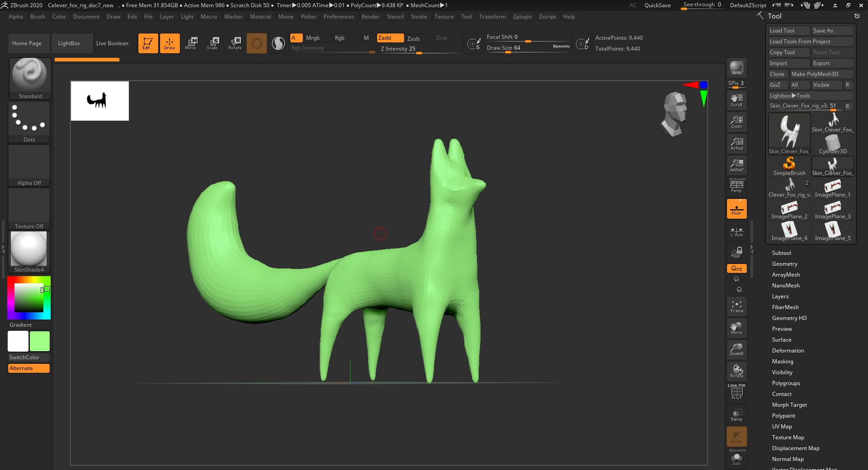Image resolution: width=868 pixels, height=470 pixels.
Task: Open the Zplugin menu
Action: pyautogui.click(x=522, y=17)
